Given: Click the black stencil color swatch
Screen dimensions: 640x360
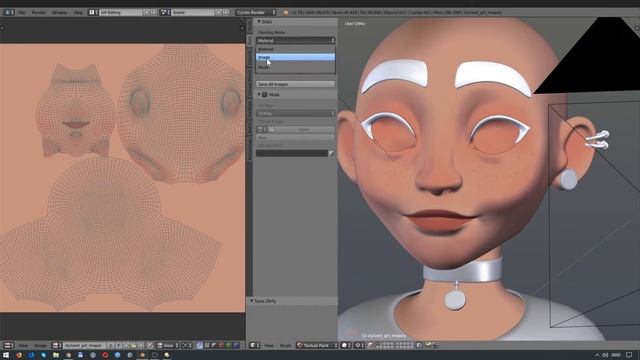Looking at the screenshot, I should pos(292,153).
